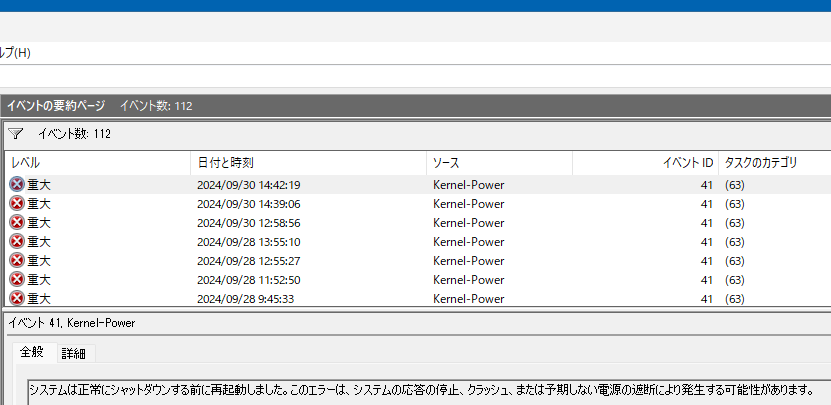The image size is (831, 405).
Task: Select timestamp 2024/09/30 12:58:56
Action: click(249, 223)
